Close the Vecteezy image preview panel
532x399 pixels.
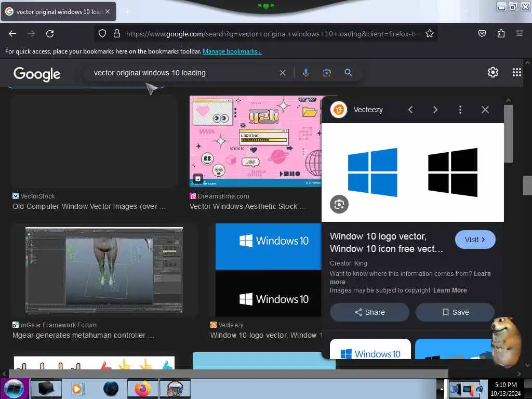coord(485,110)
